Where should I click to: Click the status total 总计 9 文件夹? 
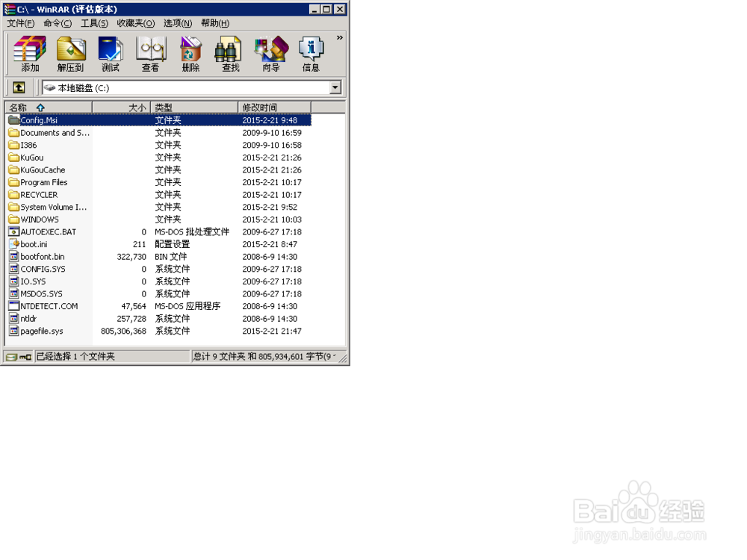(x=220, y=356)
